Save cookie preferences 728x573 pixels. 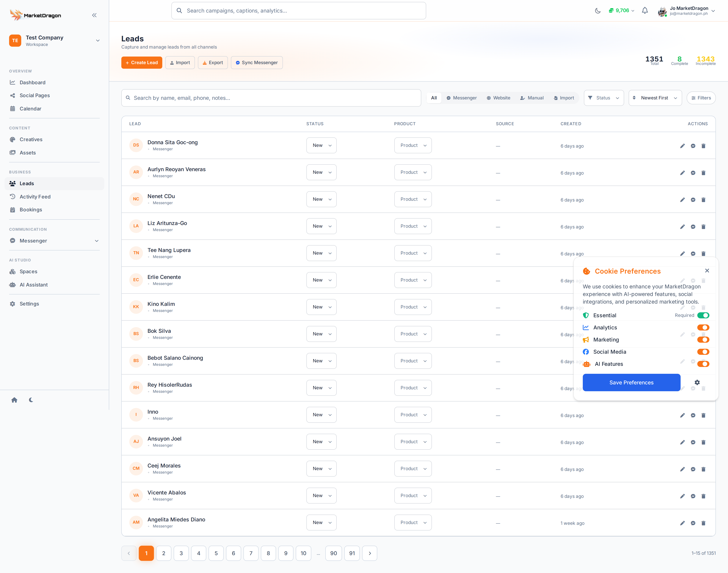[631, 383]
